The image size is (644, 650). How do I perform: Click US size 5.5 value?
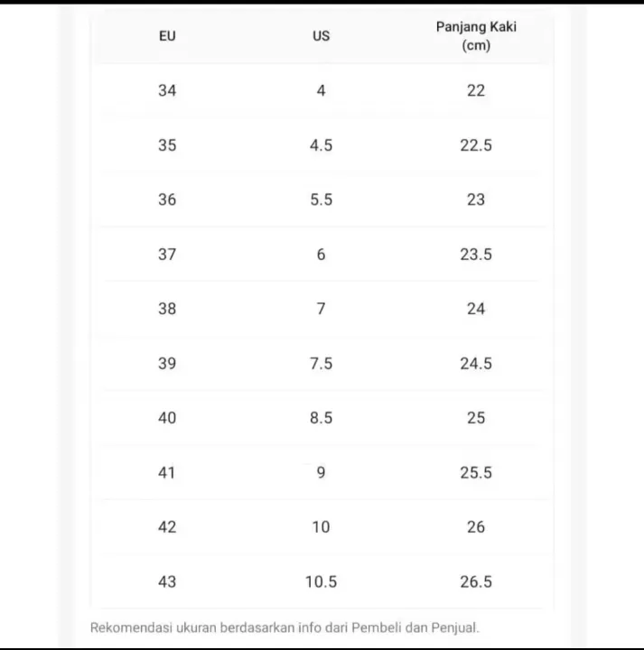pyautogui.click(x=321, y=200)
